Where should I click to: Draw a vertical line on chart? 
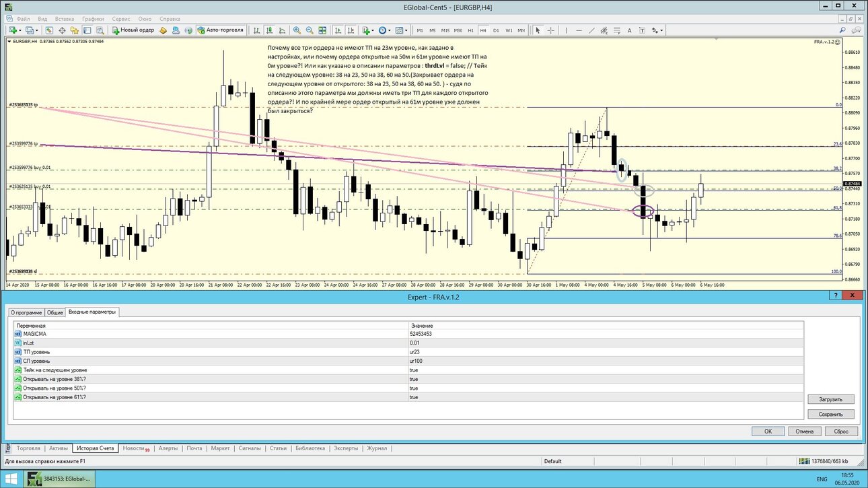tap(566, 30)
